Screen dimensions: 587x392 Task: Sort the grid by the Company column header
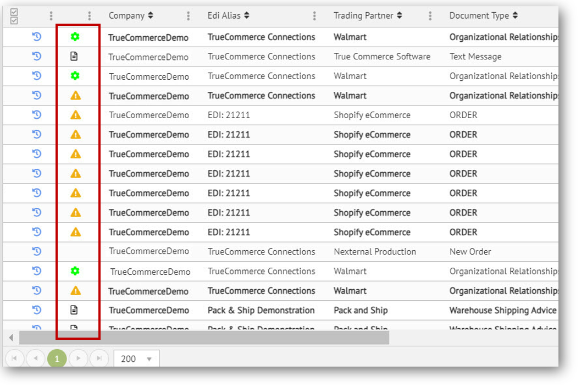tap(131, 15)
